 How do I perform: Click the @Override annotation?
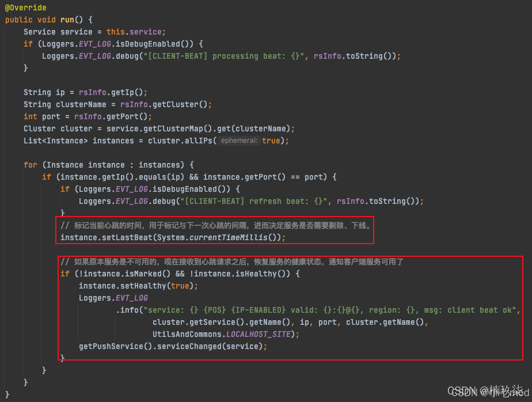click(x=26, y=7)
